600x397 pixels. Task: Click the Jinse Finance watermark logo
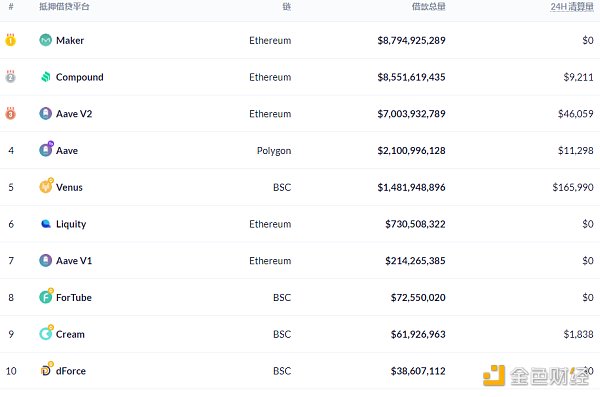coord(536,376)
